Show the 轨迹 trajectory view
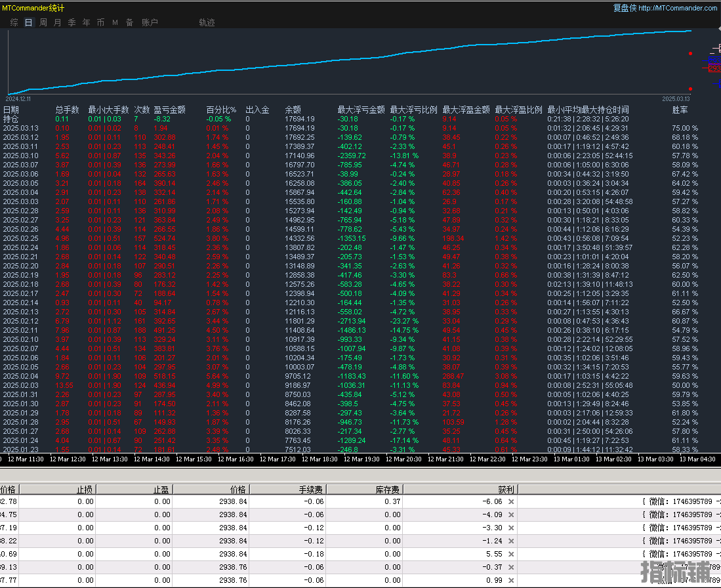The width and height of the screenshot is (721, 588). (x=207, y=22)
